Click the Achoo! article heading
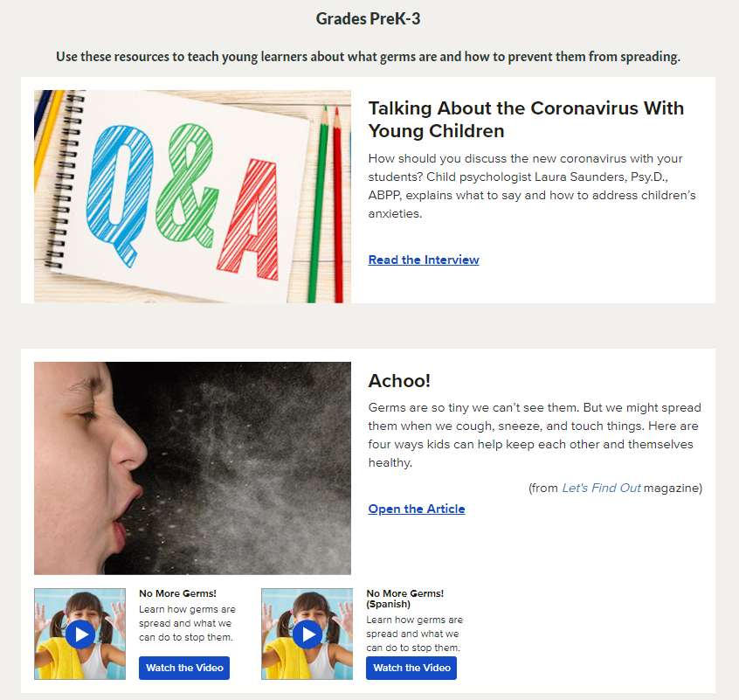Viewport: 739px width, 700px height. pyautogui.click(x=399, y=381)
